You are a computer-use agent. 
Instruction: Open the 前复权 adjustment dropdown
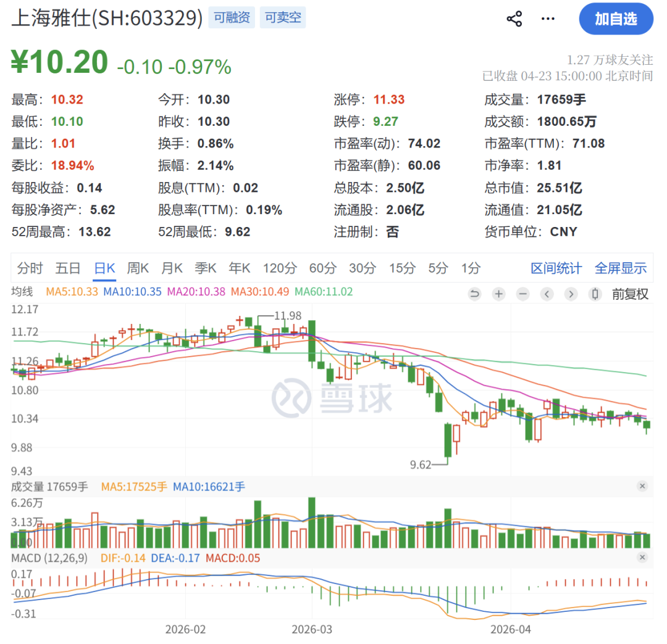tap(629, 293)
